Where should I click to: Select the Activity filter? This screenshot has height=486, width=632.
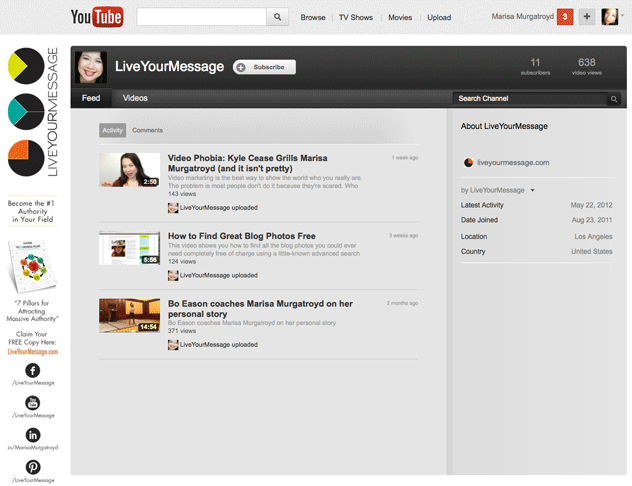tap(112, 130)
